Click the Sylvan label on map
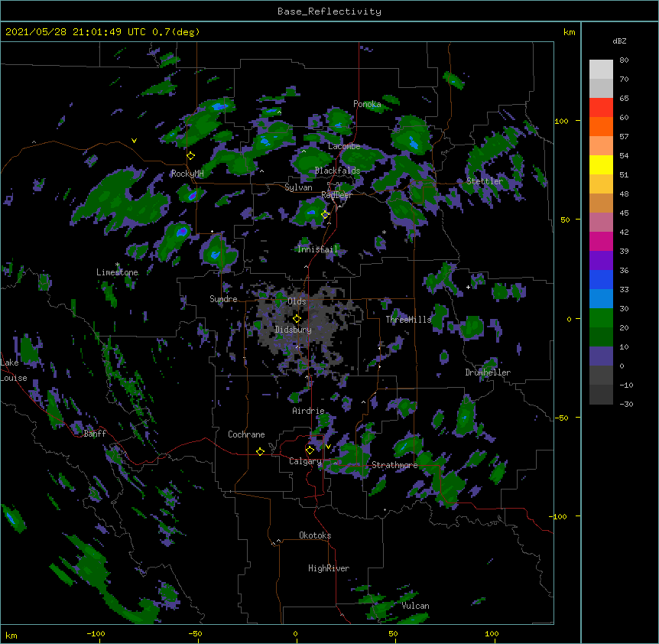Screen dimensions: 659x644 (x=298, y=187)
